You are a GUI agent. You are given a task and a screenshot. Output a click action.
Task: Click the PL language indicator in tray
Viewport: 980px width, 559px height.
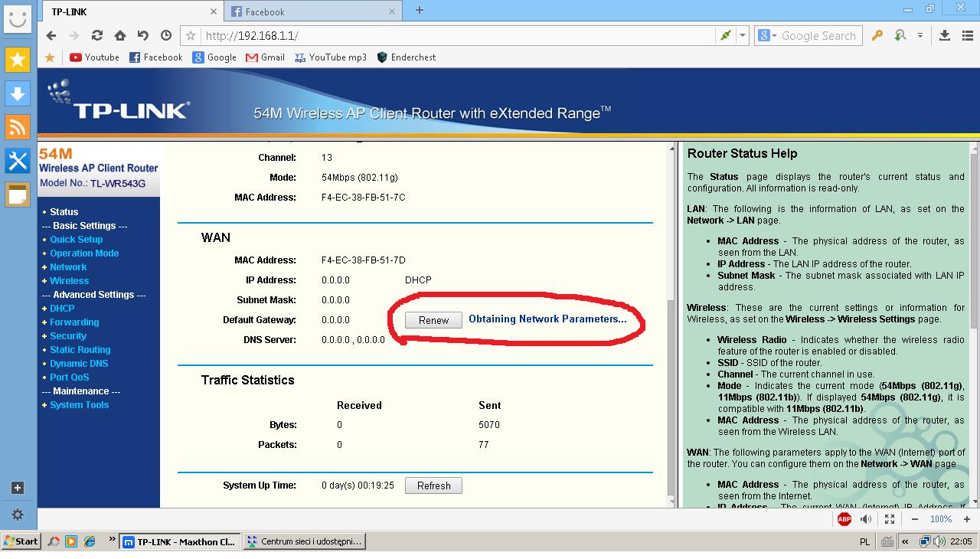pos(864,541)
